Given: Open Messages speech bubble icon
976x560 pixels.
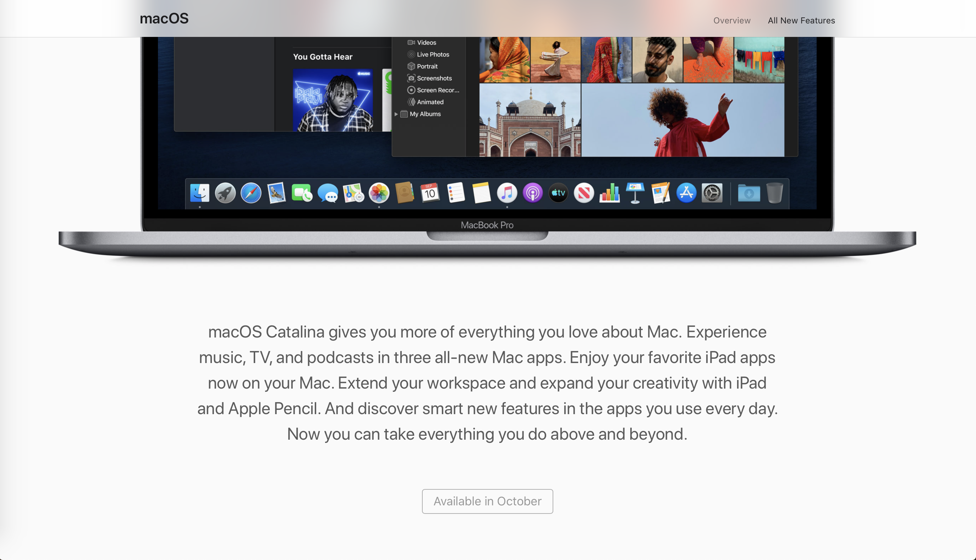Looking at the screenshot, I should 328,193.
